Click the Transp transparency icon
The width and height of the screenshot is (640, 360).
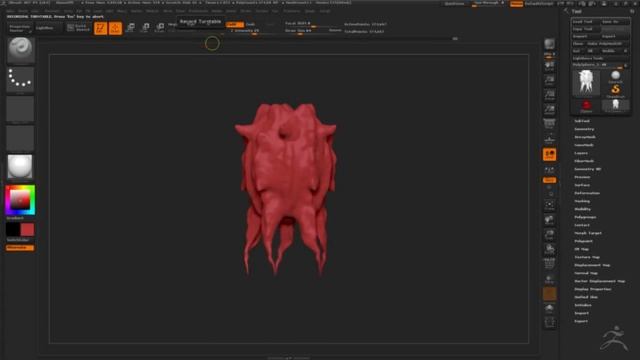[549, 279]
